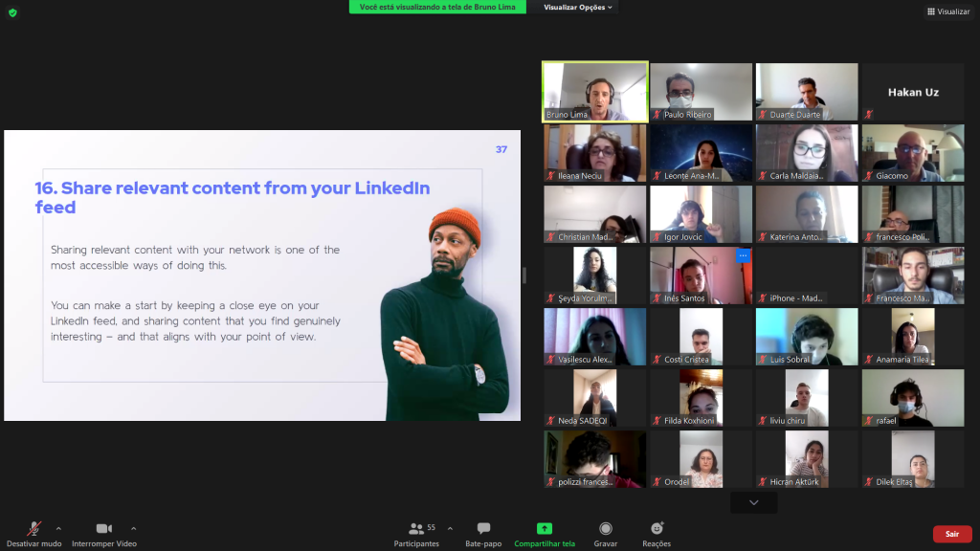The height and width of the screenshot is (551, 980).
Task: Toggle camera with Interromper Vídeo
Action: tap(103, 533)
